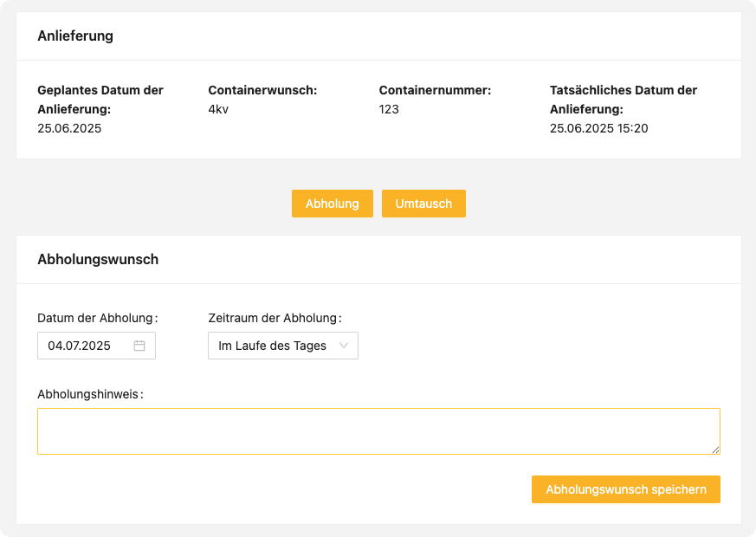Expand the dropdown chevron arrow beside Im Laufe des Tages
756x537 pixels.
pos(344,345)
